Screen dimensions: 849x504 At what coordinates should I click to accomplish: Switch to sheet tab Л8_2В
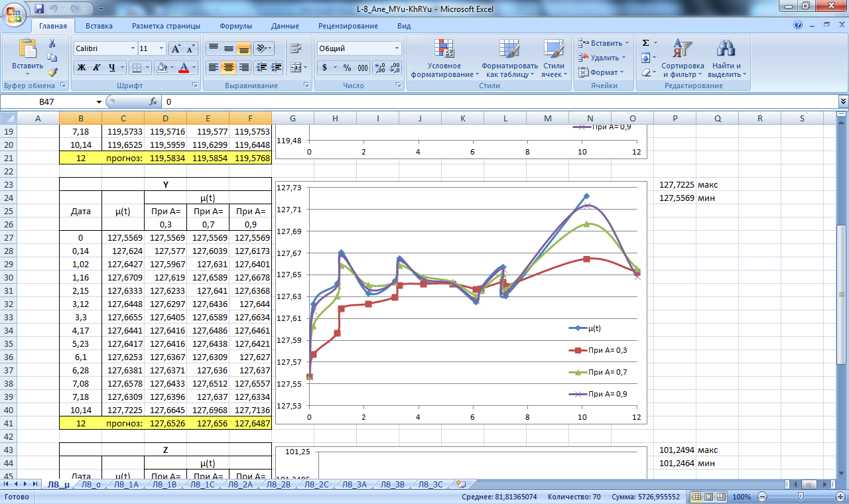point(277,485)
